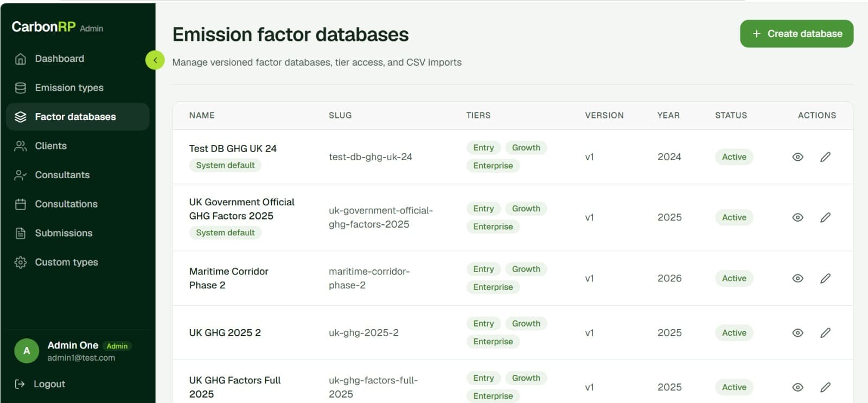This screenshot has height=403, width=868.
Task: Click Active status in Maritime Corridor row
Action: tap(734, 278)
